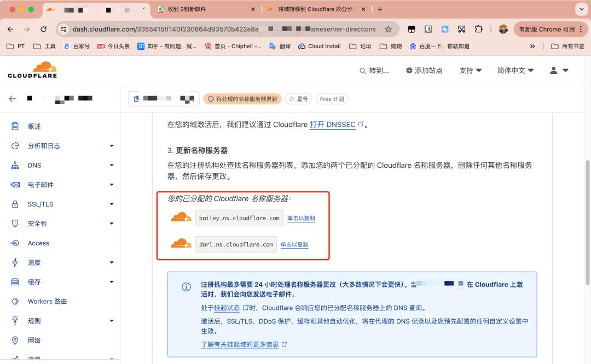Close the 收到 2封新邮件 tab
This screenshot has height=364, width=591.
(253, 9)
